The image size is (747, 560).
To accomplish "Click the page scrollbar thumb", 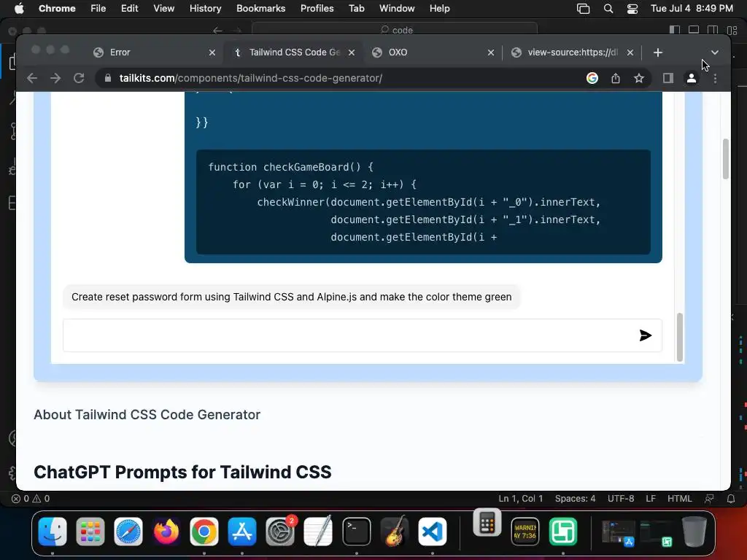I will [x=726, y=158].
